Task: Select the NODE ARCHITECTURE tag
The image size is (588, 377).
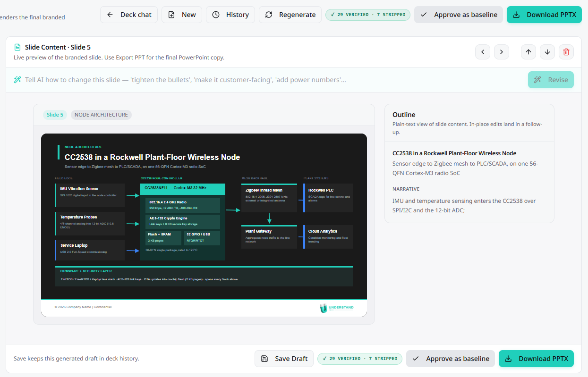Action: 101,115
